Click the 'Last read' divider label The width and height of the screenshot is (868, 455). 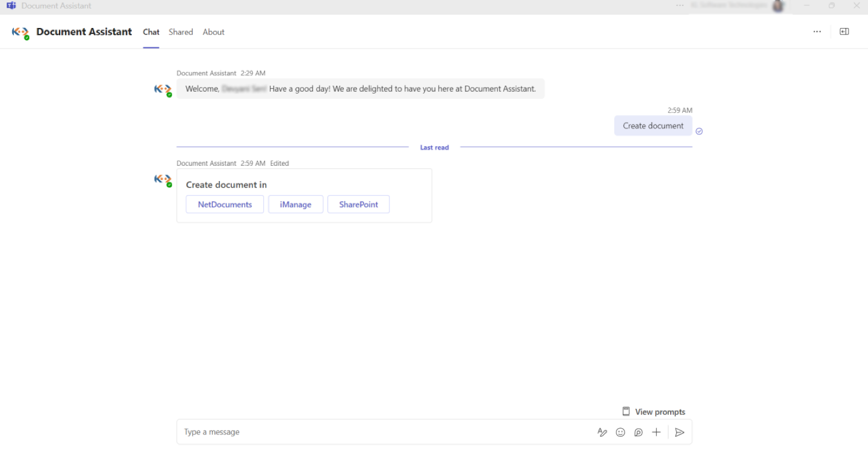tap(435, 148)
